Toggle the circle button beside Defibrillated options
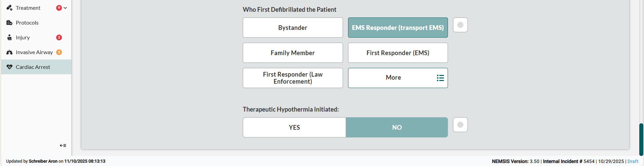 pos(460,25)
